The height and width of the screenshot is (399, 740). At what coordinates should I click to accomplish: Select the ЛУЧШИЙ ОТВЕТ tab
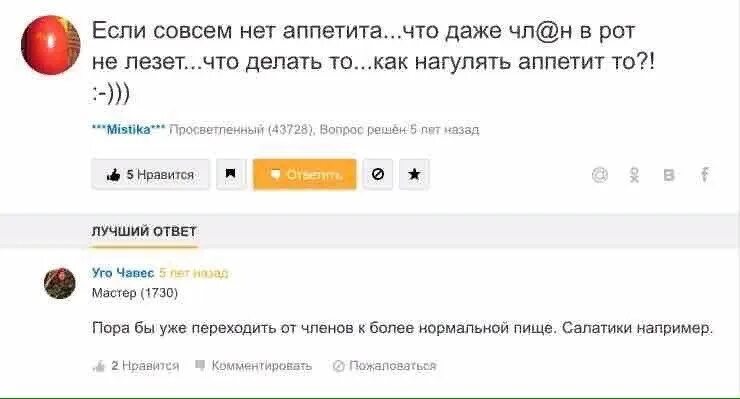[144, 231]
